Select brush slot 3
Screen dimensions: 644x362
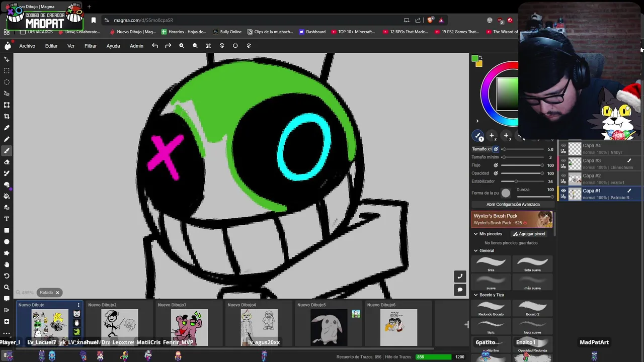[x=506, y=136]
